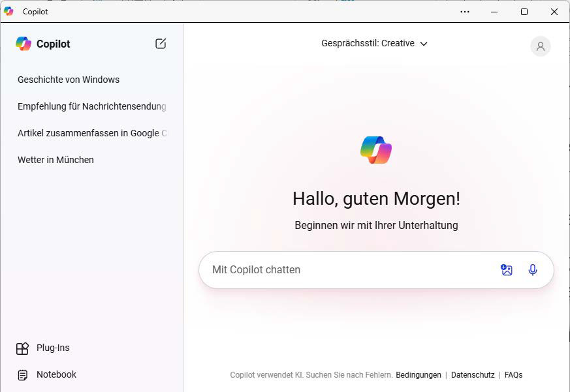This screenshot has width=570, height=392.
Task: Open the user profile avatar
Action: (540, 46)
